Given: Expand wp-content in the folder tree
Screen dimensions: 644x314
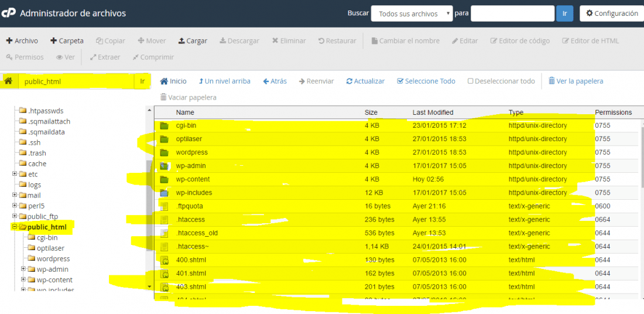Looking at the screenshot, I should [23, 279].
